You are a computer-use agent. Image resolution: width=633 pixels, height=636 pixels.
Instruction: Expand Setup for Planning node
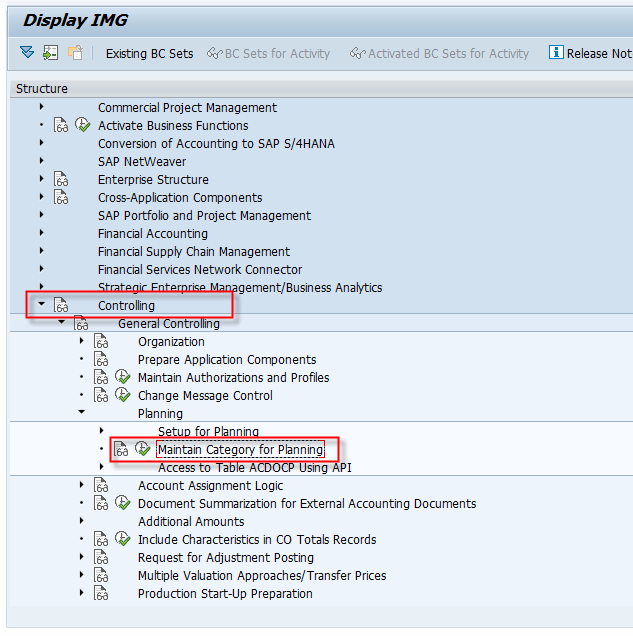click(101, 431)
